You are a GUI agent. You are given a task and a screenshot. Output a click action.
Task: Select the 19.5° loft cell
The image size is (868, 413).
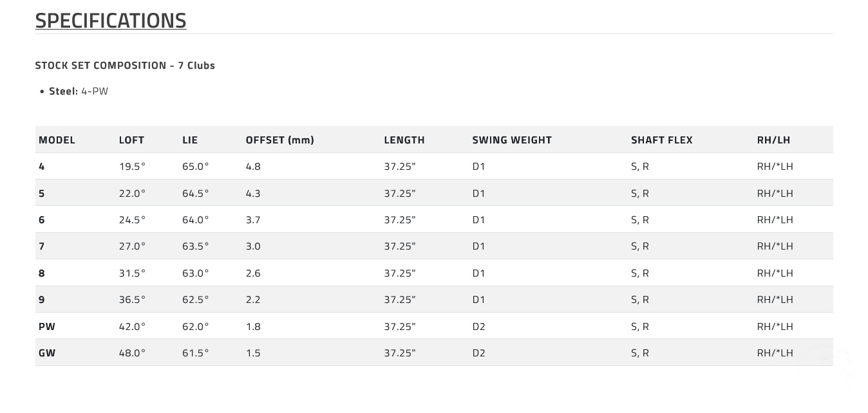(x=132, y=167)
